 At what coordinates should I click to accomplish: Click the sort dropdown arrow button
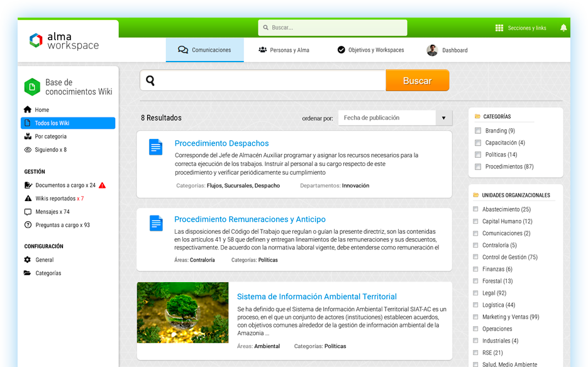click(x=443, y=118)
